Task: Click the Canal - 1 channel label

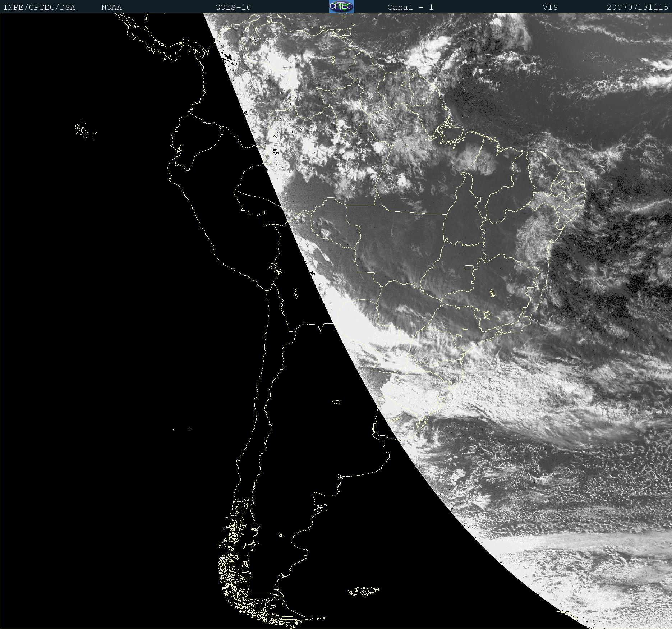Action: tap(410, 7)
